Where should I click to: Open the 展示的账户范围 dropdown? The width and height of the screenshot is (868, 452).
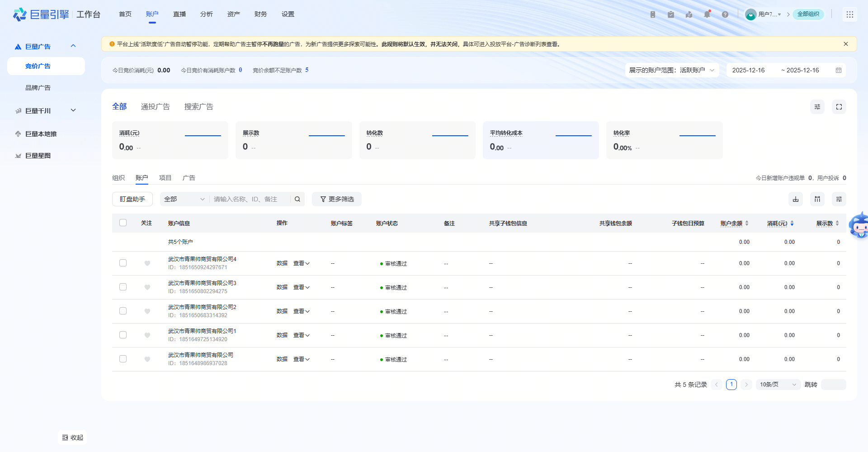tap(672, 70)
